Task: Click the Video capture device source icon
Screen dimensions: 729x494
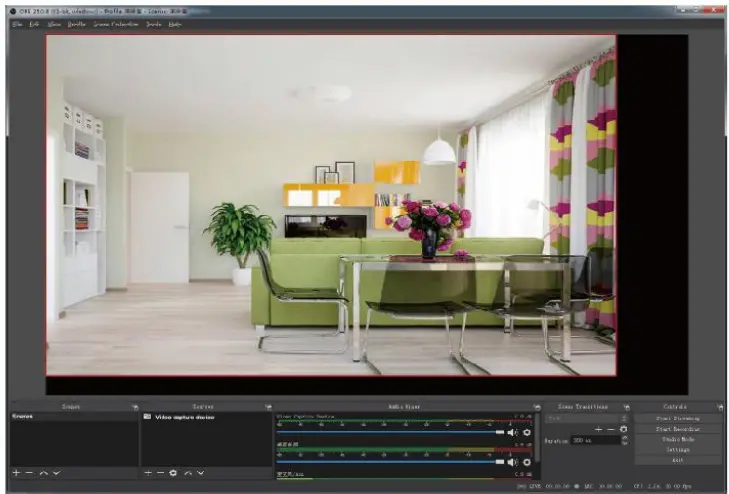Action: click(x=147, y=417)
